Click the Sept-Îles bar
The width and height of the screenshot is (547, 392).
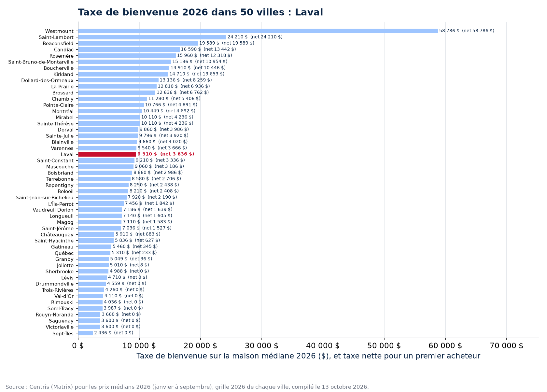tap(85, 333)
